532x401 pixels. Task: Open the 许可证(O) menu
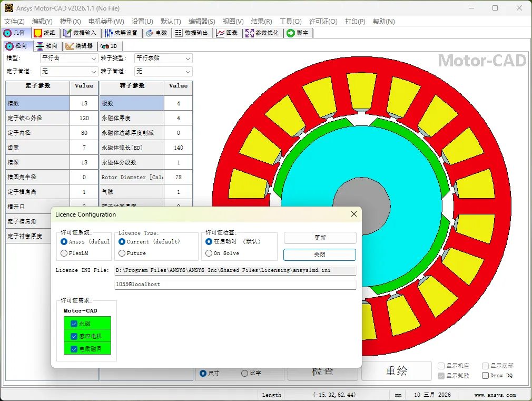click(323, 22)
